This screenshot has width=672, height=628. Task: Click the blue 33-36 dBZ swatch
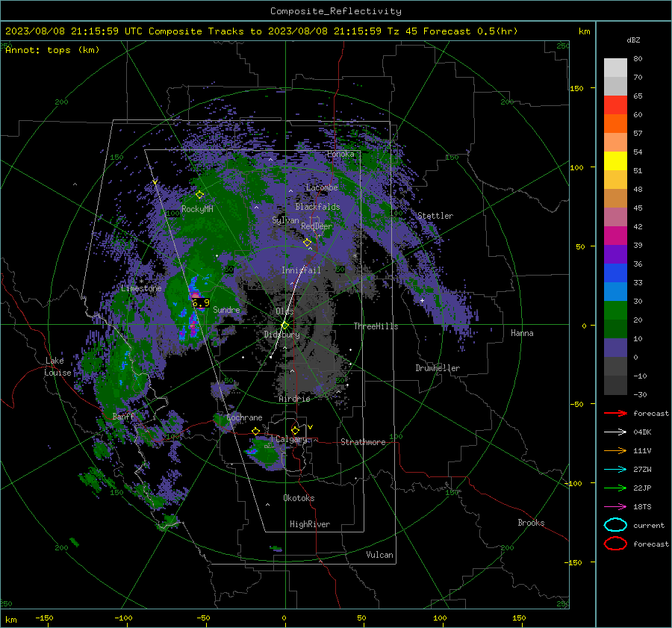point(615,273)
